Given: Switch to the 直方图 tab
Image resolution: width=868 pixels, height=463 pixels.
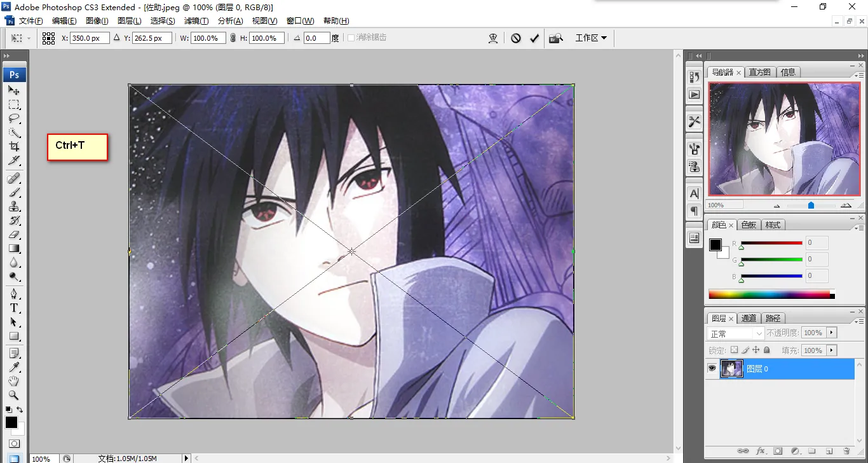Looking at the screenshot, I should (759, 72).
